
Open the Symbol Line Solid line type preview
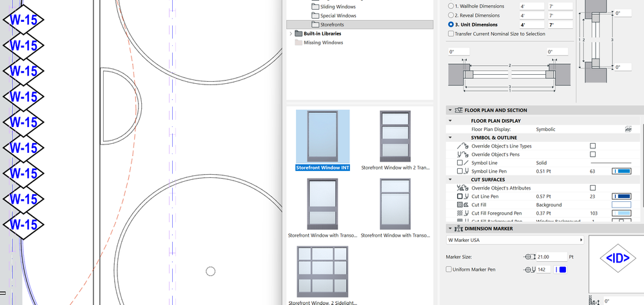click(610, 162)
